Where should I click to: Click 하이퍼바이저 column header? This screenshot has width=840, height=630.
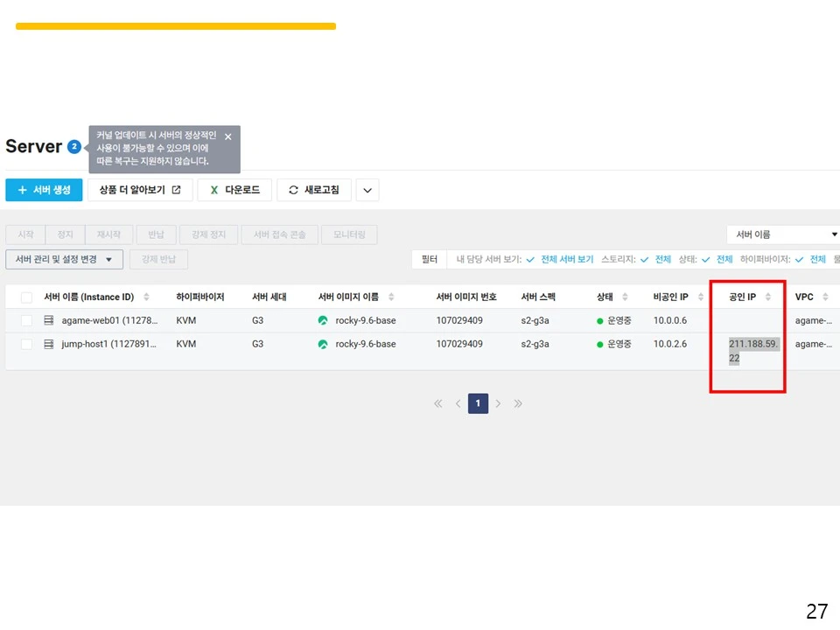pyautogui.click(x=199, y=297)
